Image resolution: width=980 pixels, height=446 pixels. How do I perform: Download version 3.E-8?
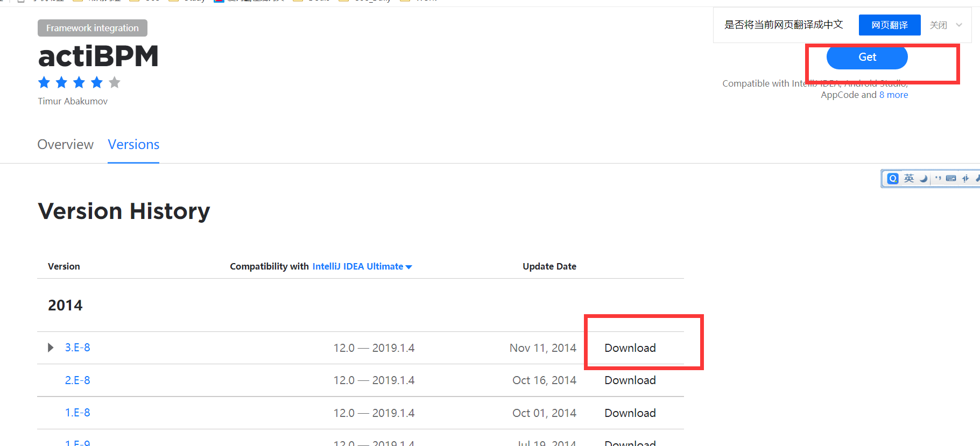point(630,348)
